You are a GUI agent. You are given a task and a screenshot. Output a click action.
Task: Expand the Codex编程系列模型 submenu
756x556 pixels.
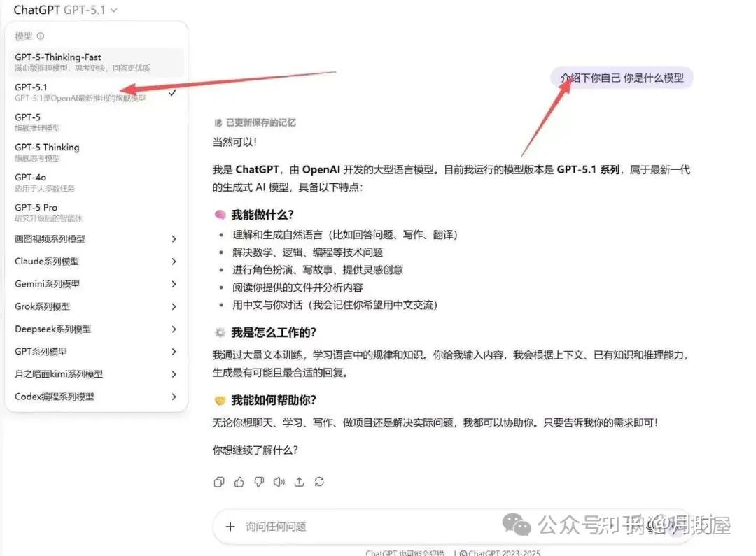click(96, 397)
